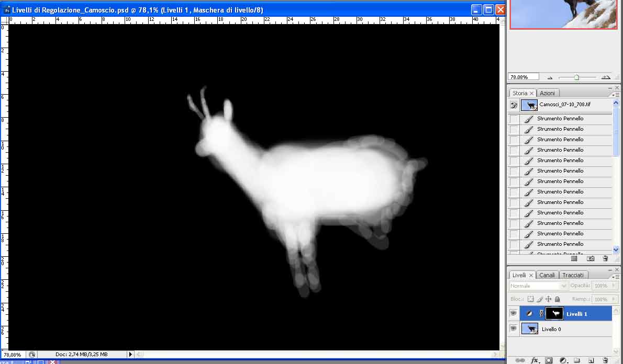Click the Navigator zoom-out small mountains icon

click(550, 77)
